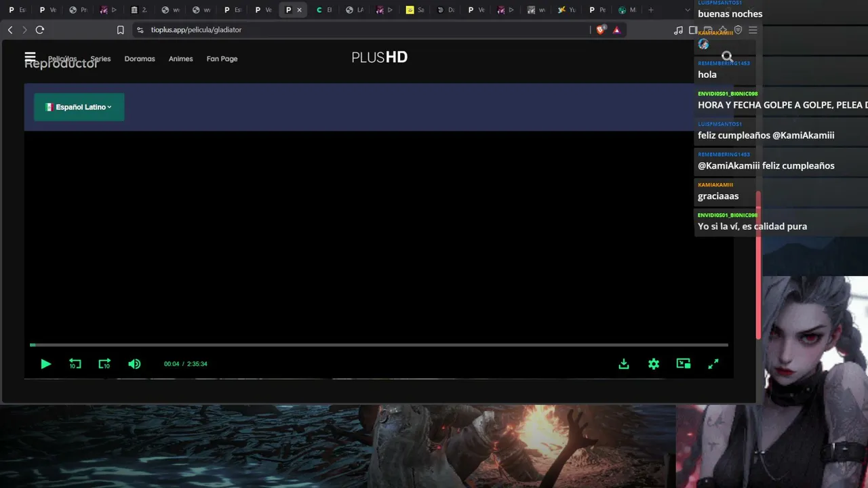Click the streamer avatar image
This screenshot has width=868, height=488.
773,382
